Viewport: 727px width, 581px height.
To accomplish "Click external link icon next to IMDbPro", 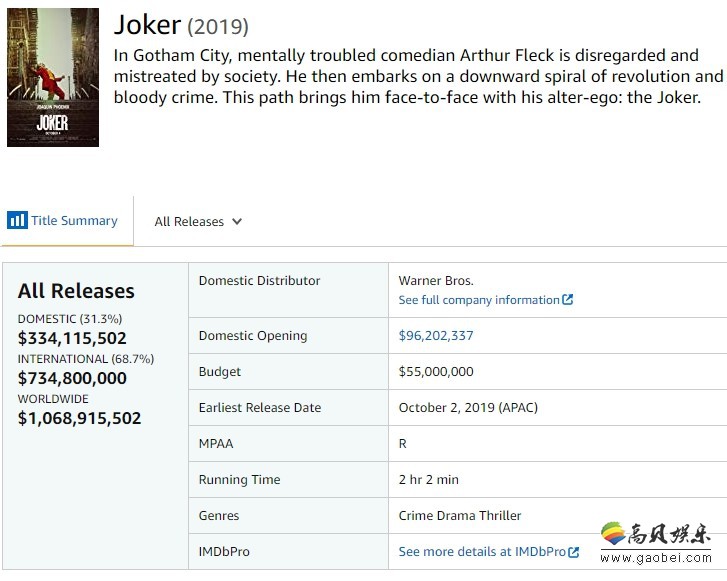I will tap(574, 552).
